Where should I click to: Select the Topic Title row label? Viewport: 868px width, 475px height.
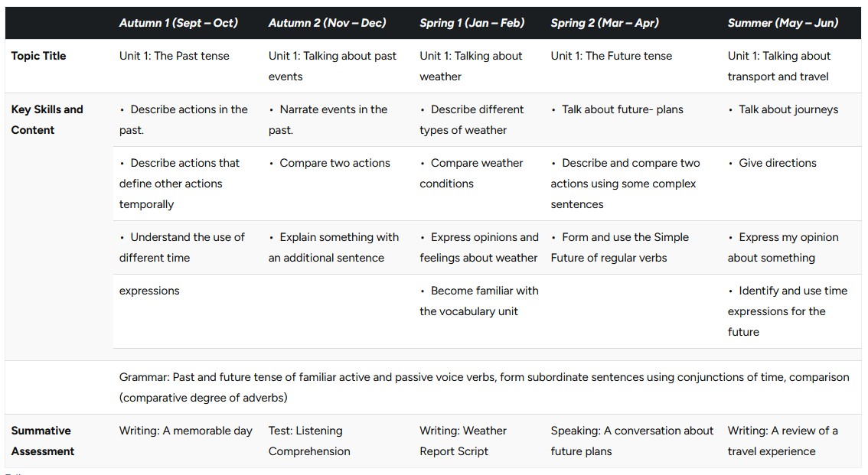pyautogui.click(x=38, y=56)
